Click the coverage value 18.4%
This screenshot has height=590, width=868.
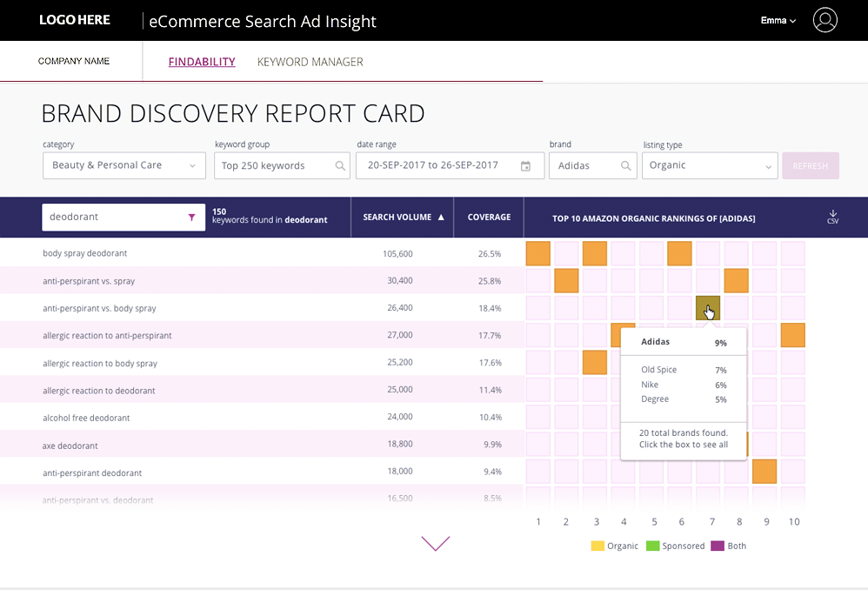click(490, 308)
